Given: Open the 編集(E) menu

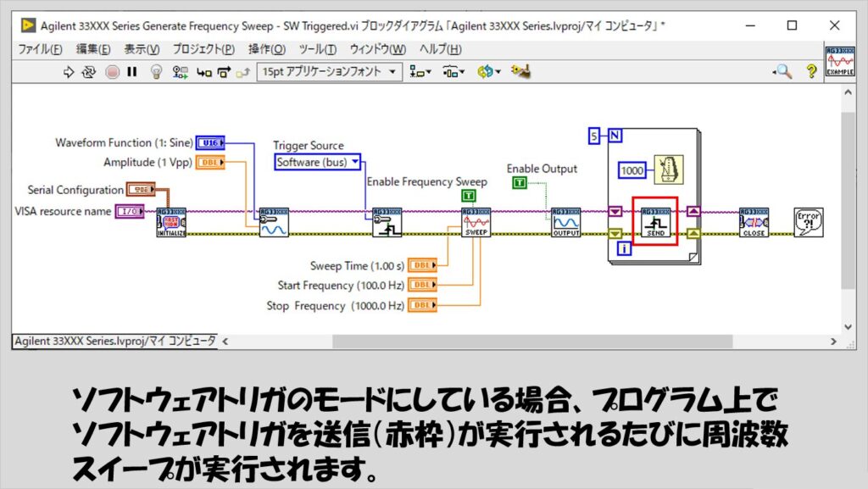Looking at the screenshot, I should click(x=93, y=49).
